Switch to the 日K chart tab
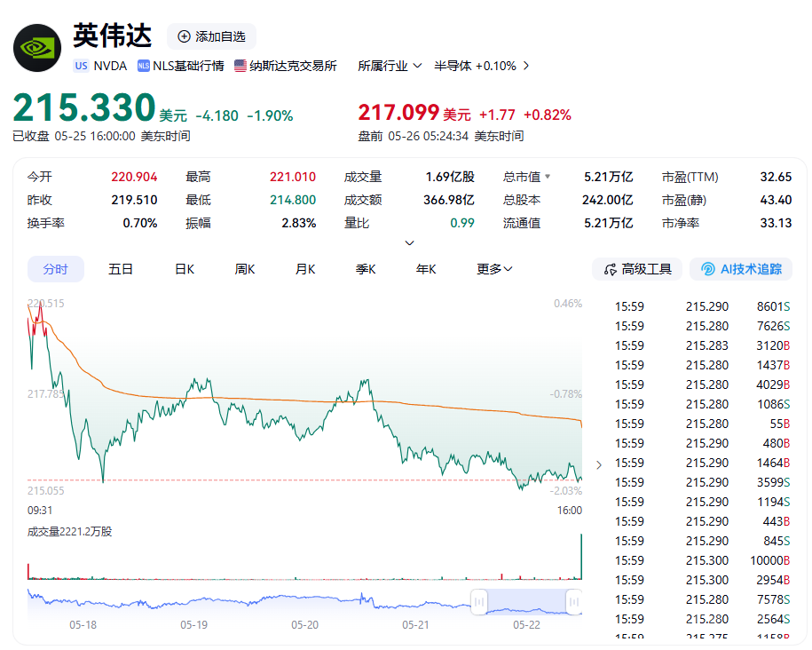 185,269
